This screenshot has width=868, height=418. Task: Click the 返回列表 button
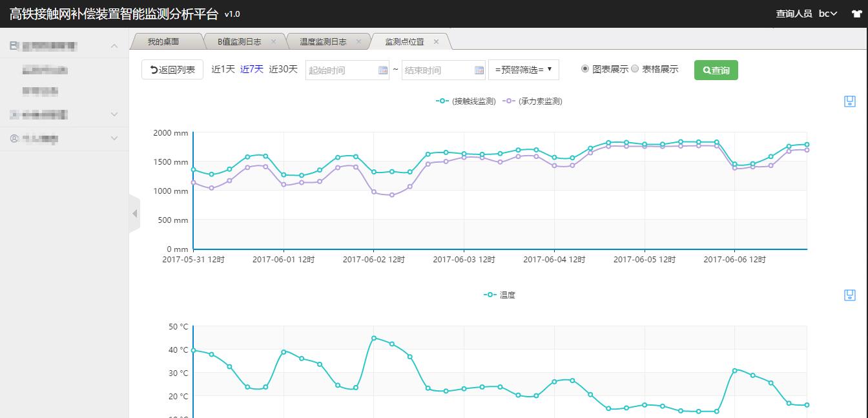coord(172,69)
